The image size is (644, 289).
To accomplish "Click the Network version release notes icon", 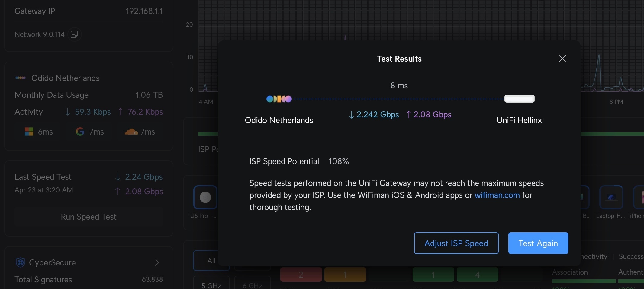I will [74, 34].
